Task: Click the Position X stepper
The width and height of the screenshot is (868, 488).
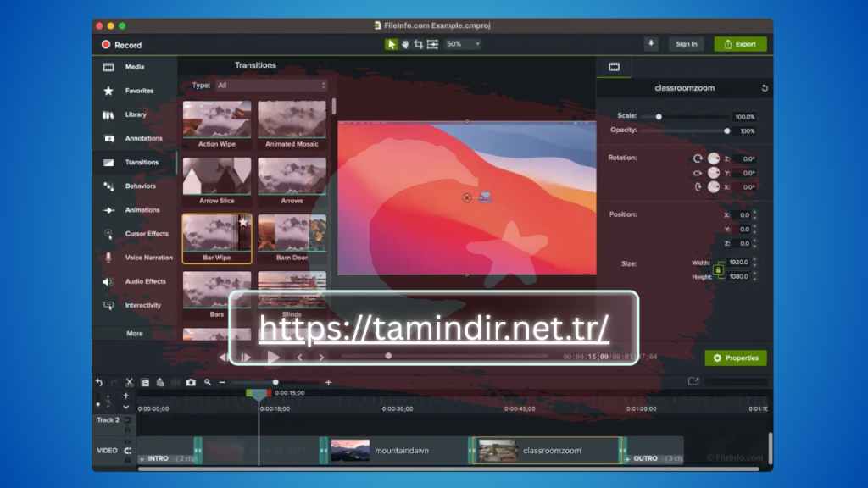Action: pyautogui.click(x=755, y=214)
